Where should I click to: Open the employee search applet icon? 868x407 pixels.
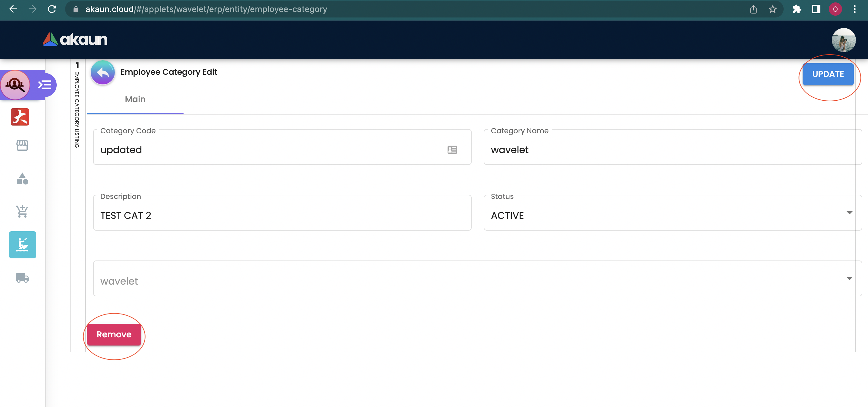click(x=15, y=85)
